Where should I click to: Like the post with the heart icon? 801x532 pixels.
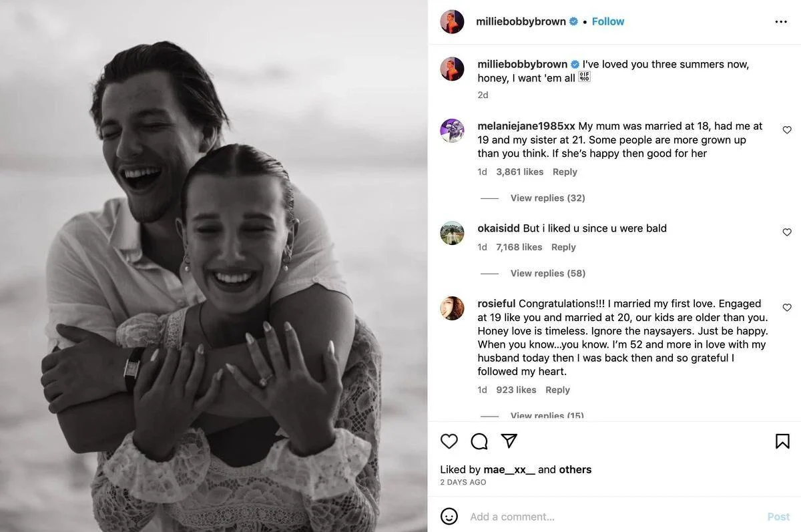(x=449, y=441)
